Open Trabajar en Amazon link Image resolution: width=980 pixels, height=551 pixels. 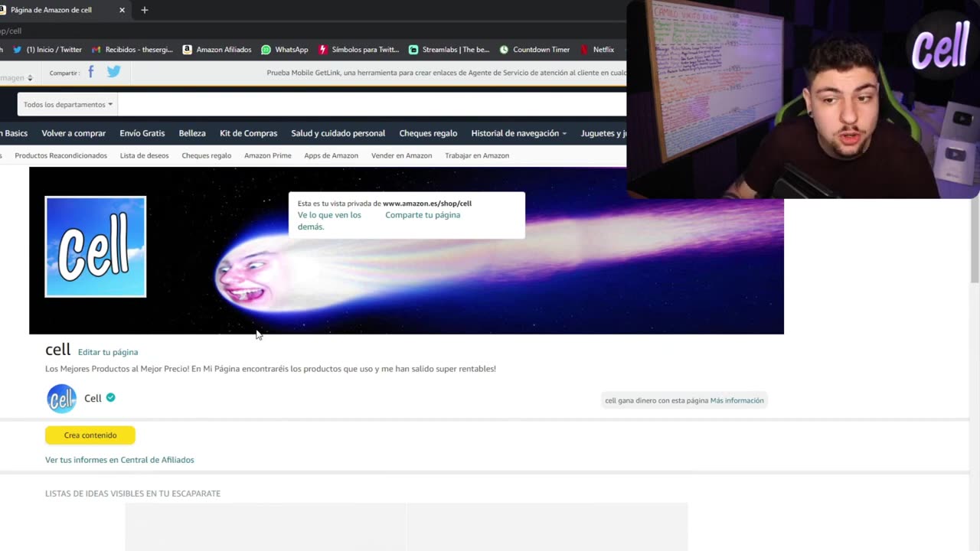477,155
